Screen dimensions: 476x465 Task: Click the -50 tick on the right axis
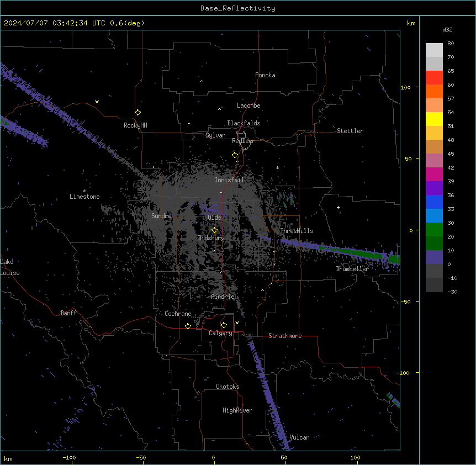405,302
